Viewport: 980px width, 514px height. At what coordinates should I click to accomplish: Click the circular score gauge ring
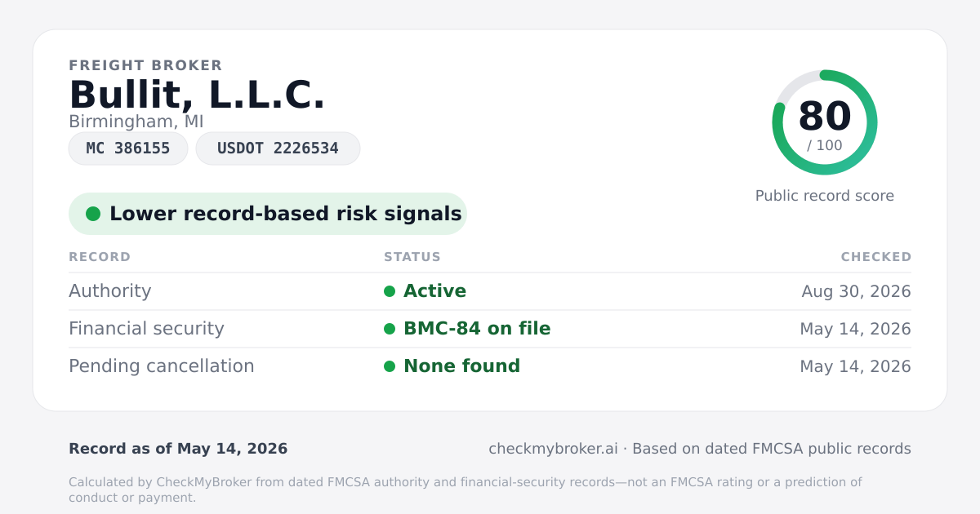pos(825,122)
